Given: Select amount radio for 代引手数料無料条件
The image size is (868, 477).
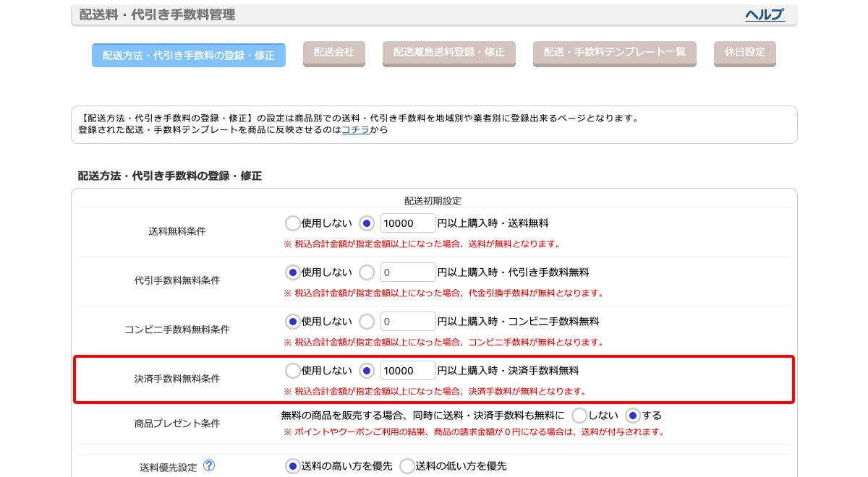Looking at the screenshot, I should [367, 272].
